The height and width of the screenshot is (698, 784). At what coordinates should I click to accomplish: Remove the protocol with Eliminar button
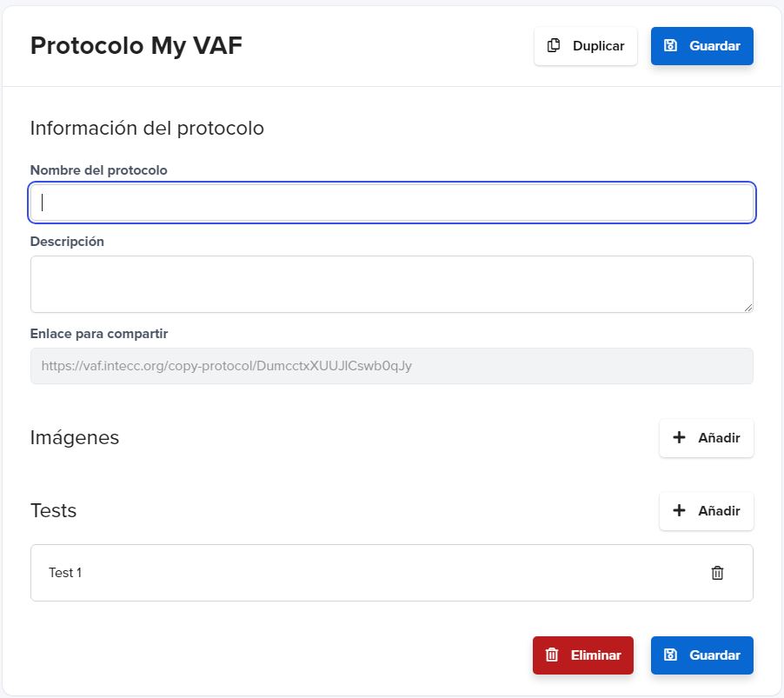583,655
